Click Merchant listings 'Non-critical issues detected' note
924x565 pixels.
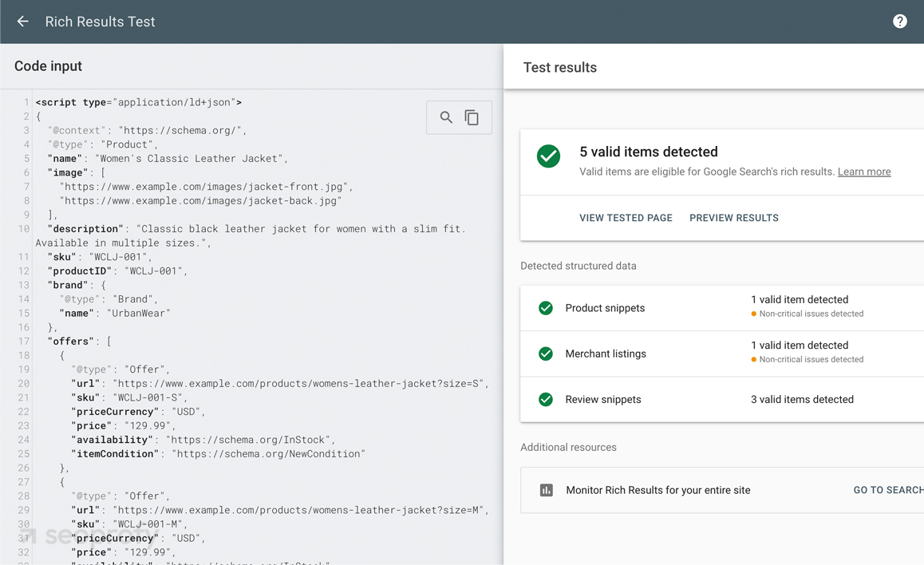coord(811,359)
